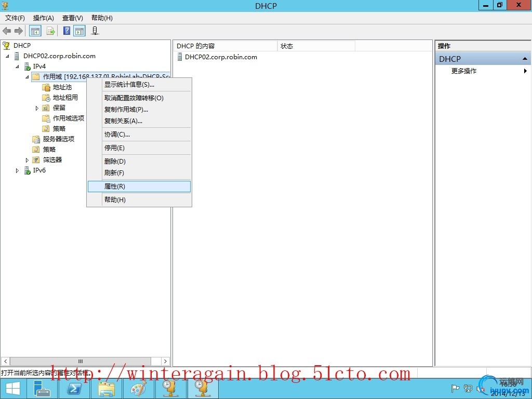Collapse the DHCP02.corp.robin.com server node
The width and height of the screenshot is (532, 399).
click(7, 56)
